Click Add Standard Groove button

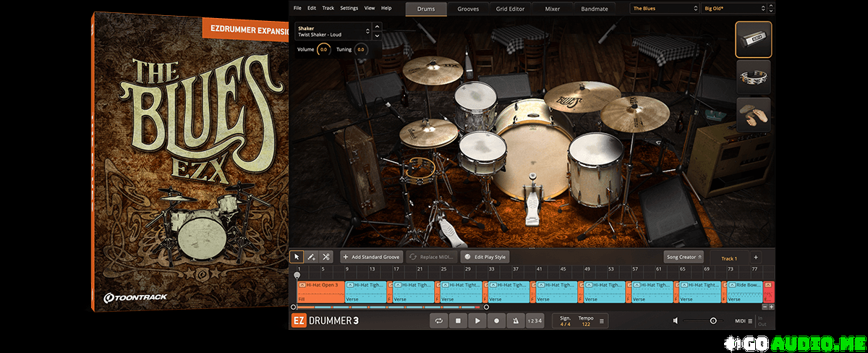click(371, 257)
